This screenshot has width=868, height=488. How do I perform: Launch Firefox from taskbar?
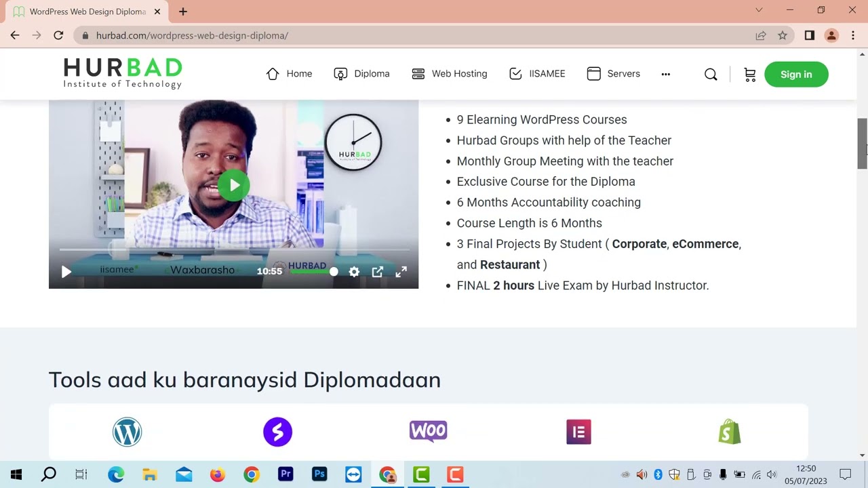(x=218, y=474)
